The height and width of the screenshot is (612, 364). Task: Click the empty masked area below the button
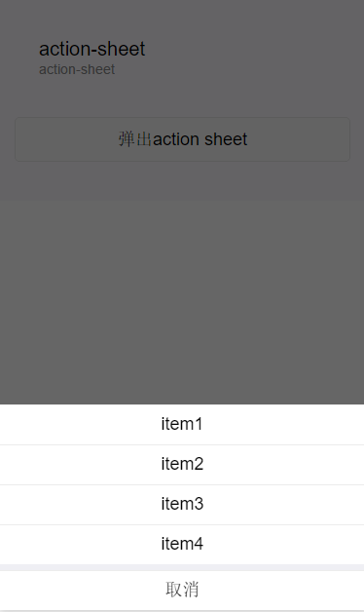(182, 281)
